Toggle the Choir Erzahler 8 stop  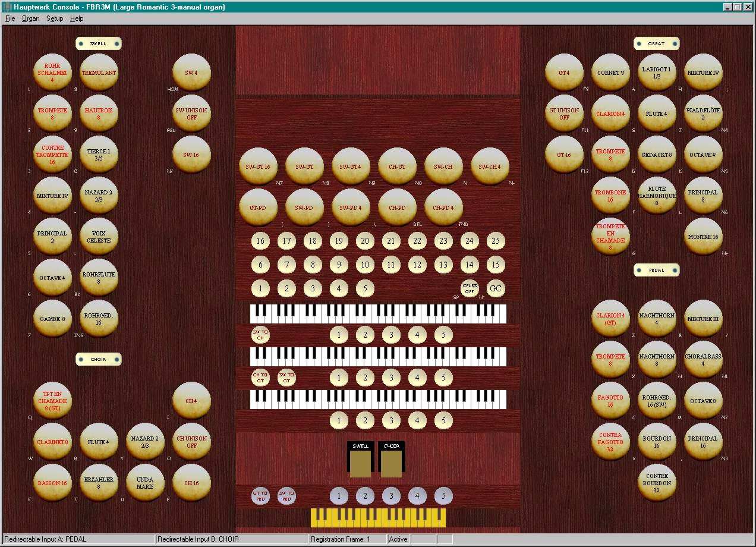click(99, 483)
